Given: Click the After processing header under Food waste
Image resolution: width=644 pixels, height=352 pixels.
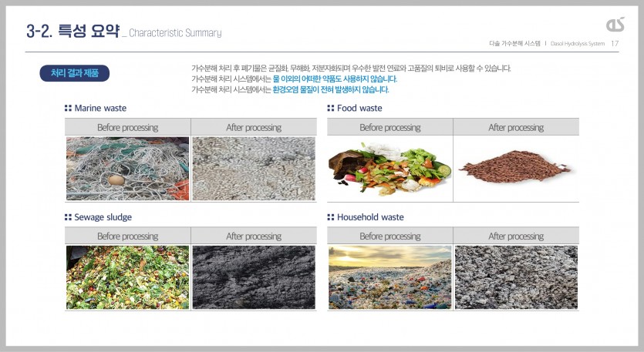Looking at the screenshot, I should point(516,127).
